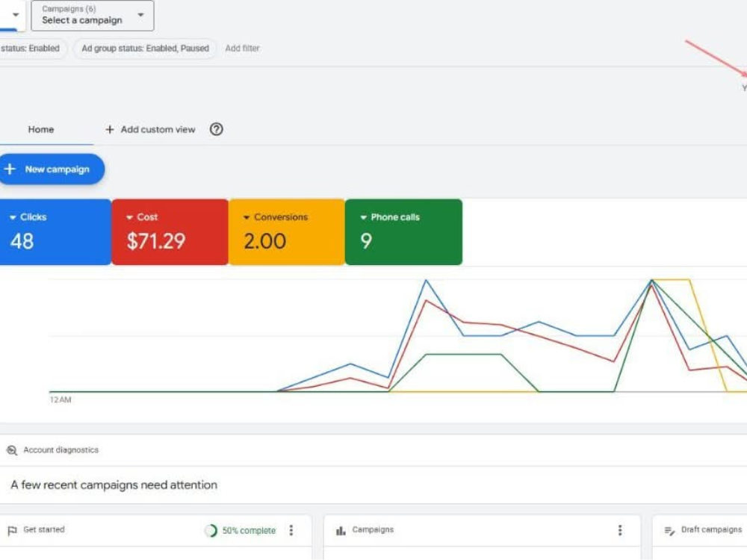Click the New campaign button

(x=52, y=169)
